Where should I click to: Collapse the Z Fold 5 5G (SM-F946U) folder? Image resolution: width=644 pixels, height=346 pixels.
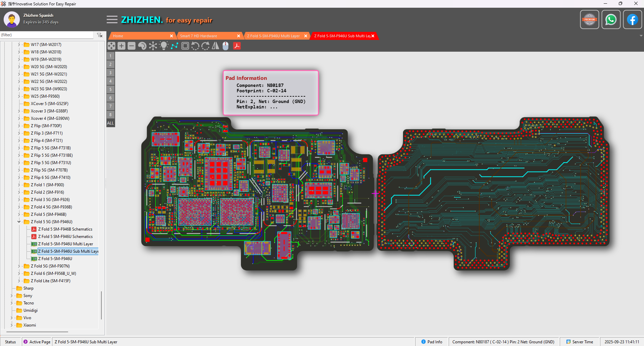point(19,221)
